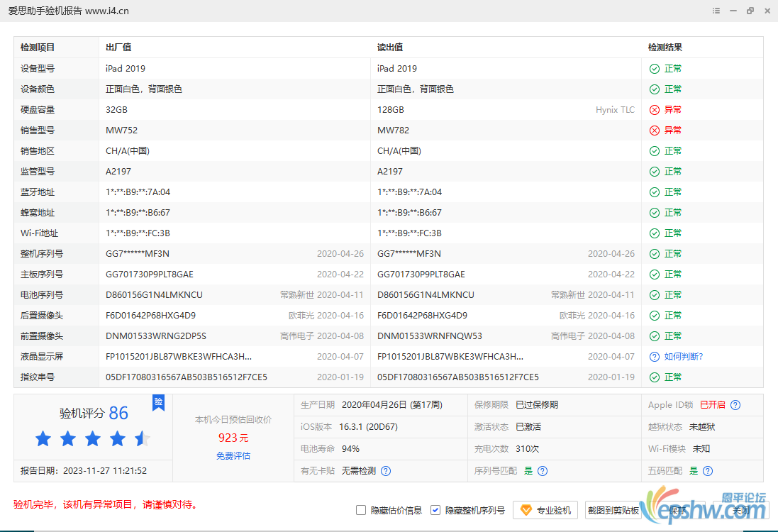Click the 保存 button
Image resolution: width=778 pixels, height=532 pixels.
coord(677,510)
